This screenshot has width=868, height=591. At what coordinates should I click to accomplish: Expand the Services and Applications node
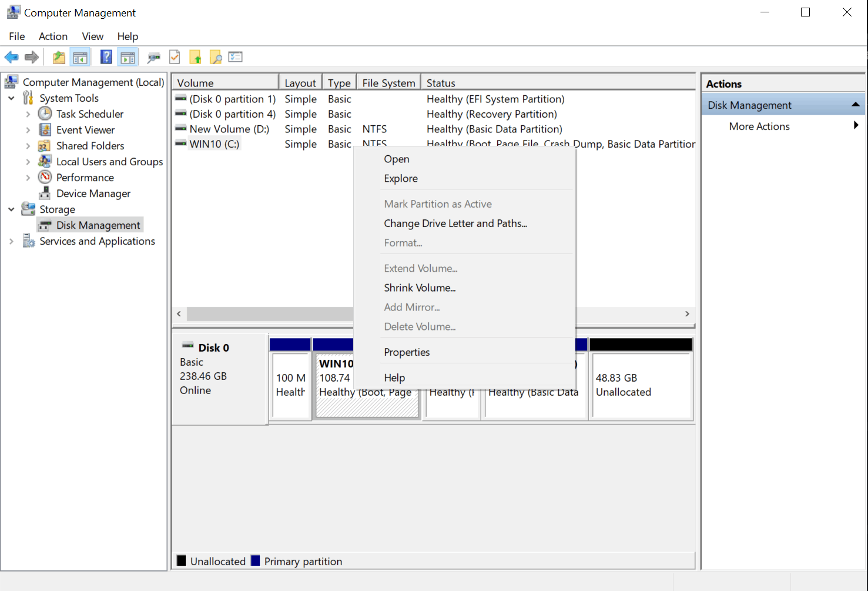pyautogui.click(x=11, y=241)
